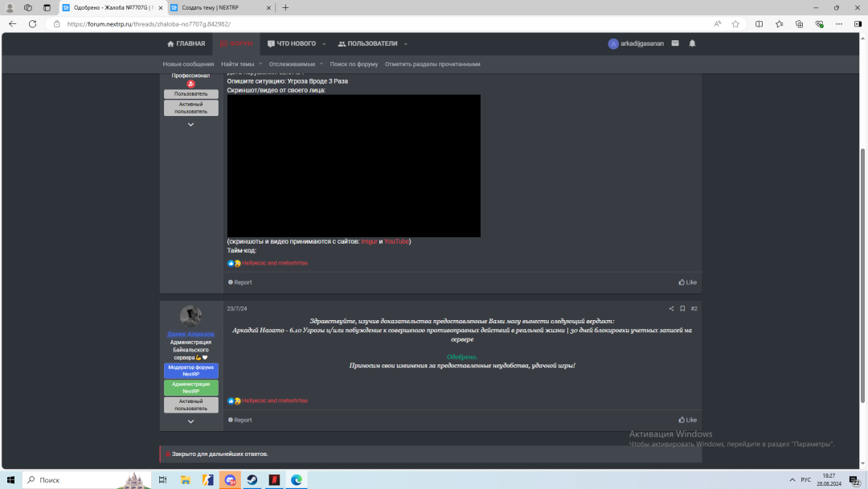The width and height of the screenshot is (868, 489).
Task: Switch to the Создать тему browser tab
Action: [x=217, y=7]
